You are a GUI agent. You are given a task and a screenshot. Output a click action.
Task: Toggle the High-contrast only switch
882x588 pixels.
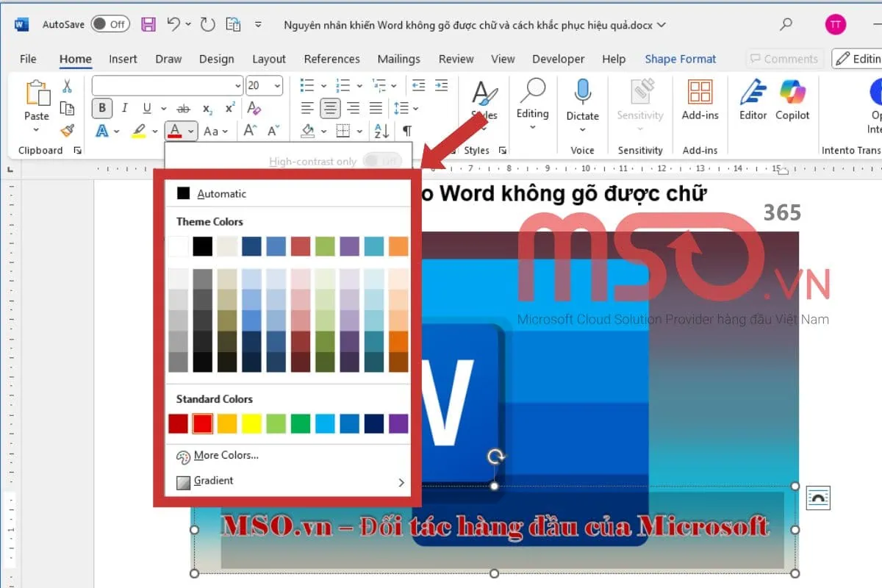pos(383,161)
